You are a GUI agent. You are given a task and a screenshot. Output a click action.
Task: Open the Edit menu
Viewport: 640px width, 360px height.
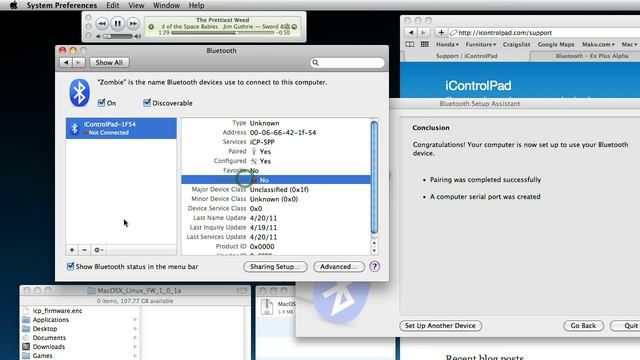(113, 5)
